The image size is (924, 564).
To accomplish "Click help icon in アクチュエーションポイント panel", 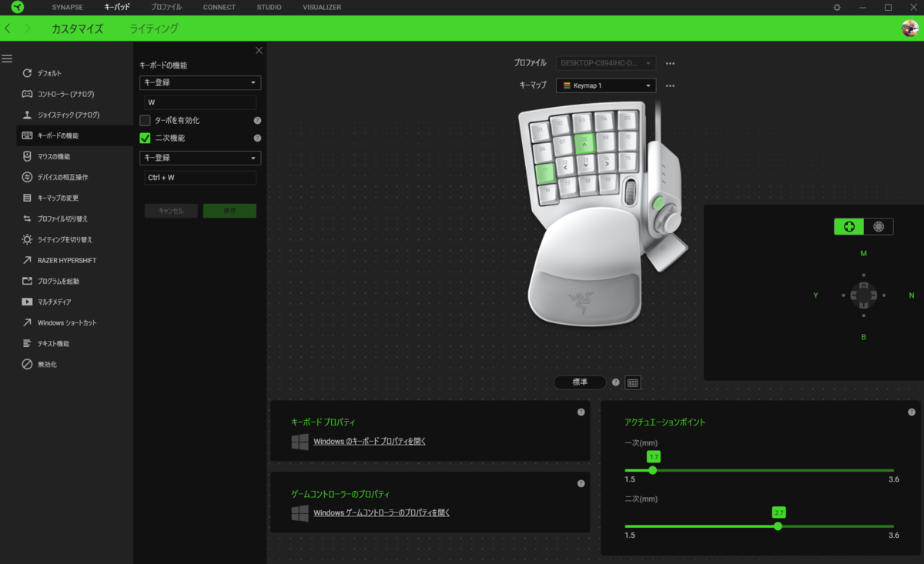I will pos(912,412).
